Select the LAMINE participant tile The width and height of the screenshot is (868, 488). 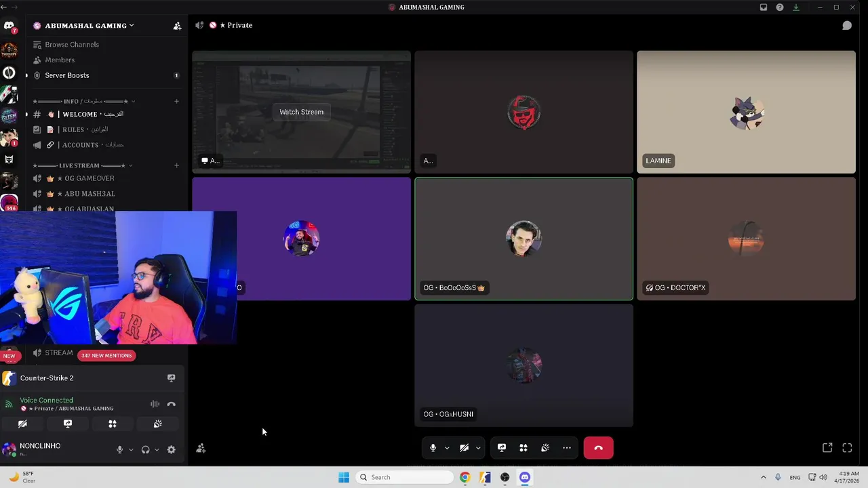click(x=746, y=112)
